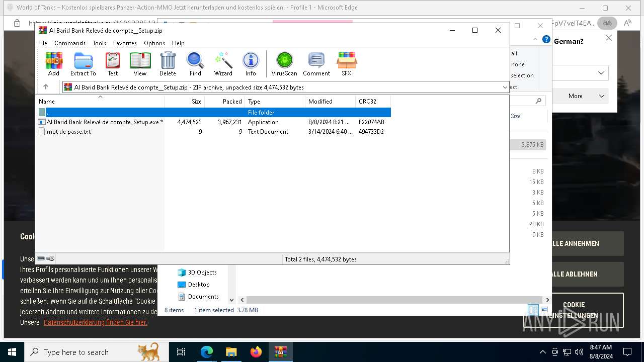This screenshot has width=644, height=362.
Task: Expand the archive path dropdown
Action: [x=505, y=87]
